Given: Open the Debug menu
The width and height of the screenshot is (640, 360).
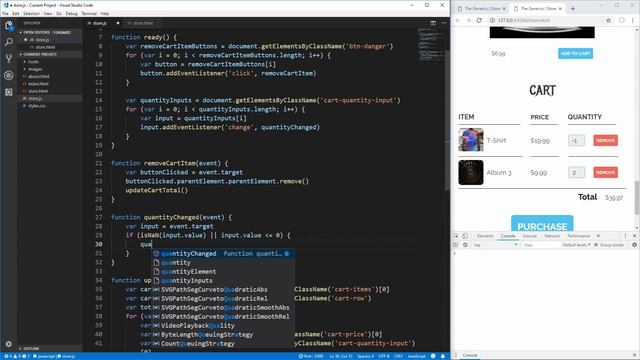Looking at the screenshot, I should tap(71, 13).
